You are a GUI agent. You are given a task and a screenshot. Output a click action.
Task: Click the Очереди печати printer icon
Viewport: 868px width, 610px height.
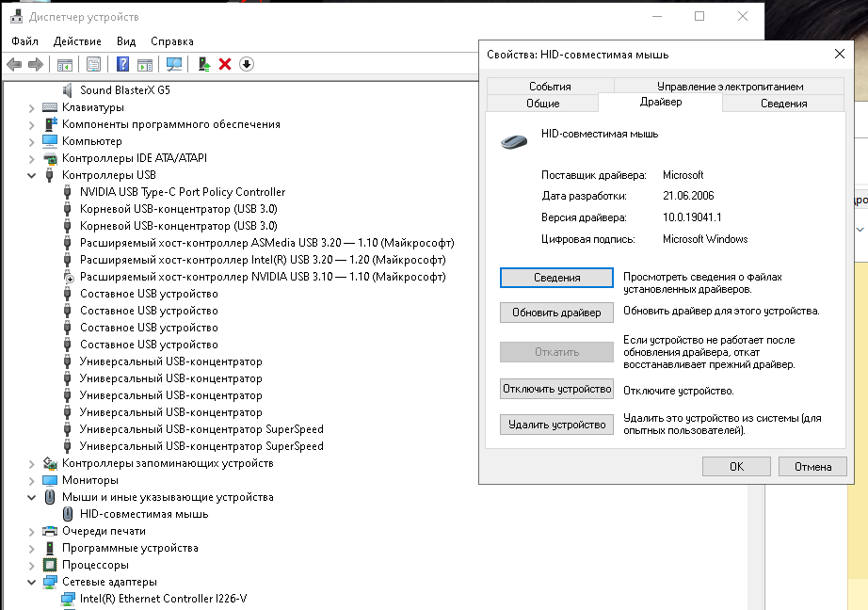tap(50, 532)
